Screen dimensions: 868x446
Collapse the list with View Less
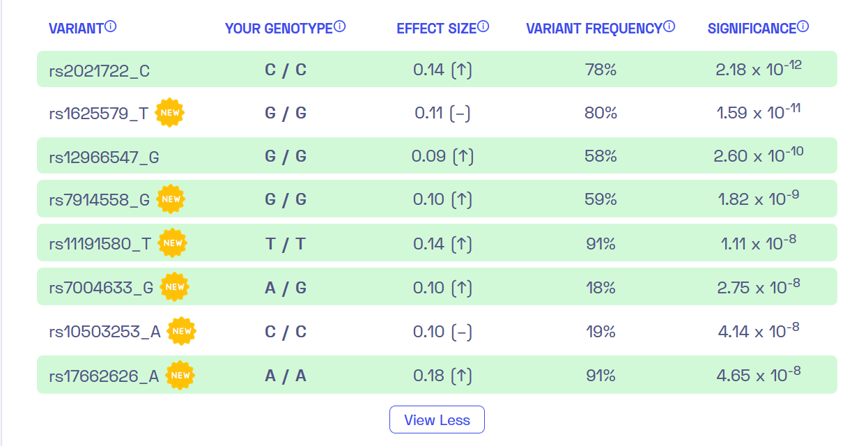point(437,420)
